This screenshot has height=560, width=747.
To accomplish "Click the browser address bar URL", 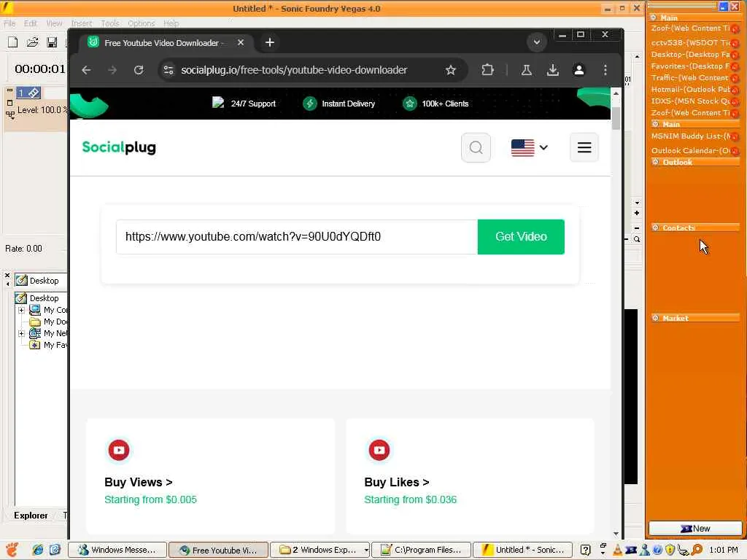I will [x=294, y=70].
